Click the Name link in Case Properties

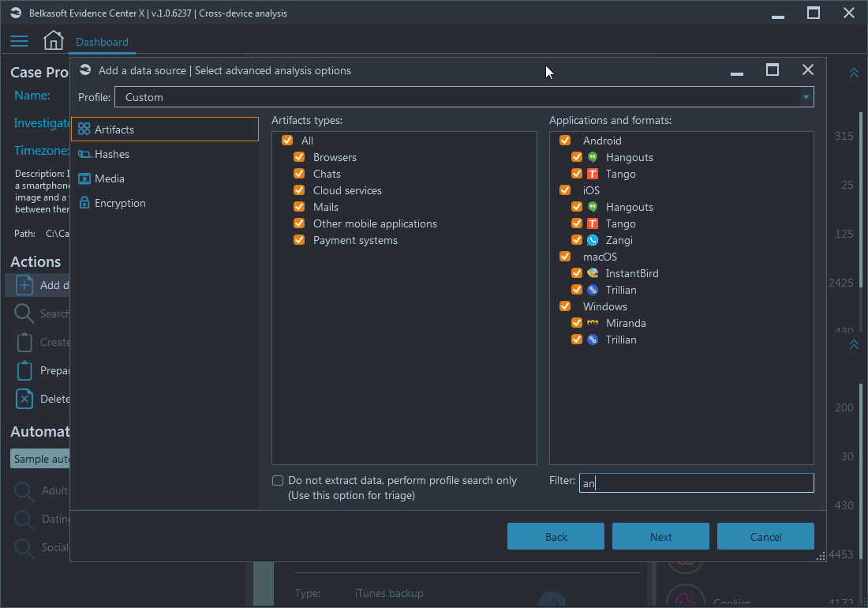[x=32, y=96]
